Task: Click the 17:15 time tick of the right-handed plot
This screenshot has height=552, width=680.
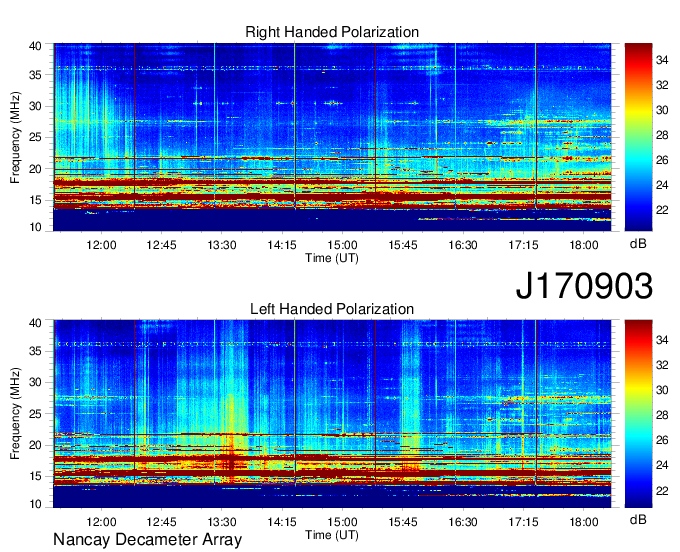Action: coord(523,245)
